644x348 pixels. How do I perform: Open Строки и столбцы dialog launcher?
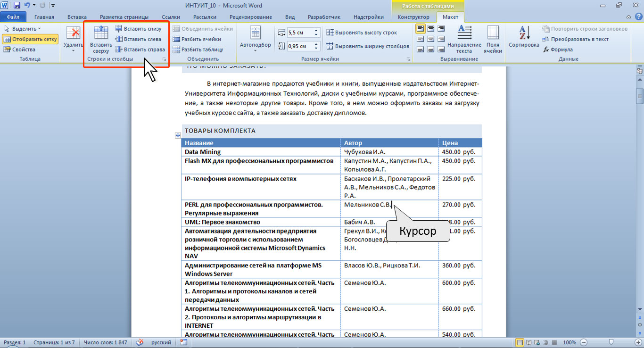(x=165, y=59)
